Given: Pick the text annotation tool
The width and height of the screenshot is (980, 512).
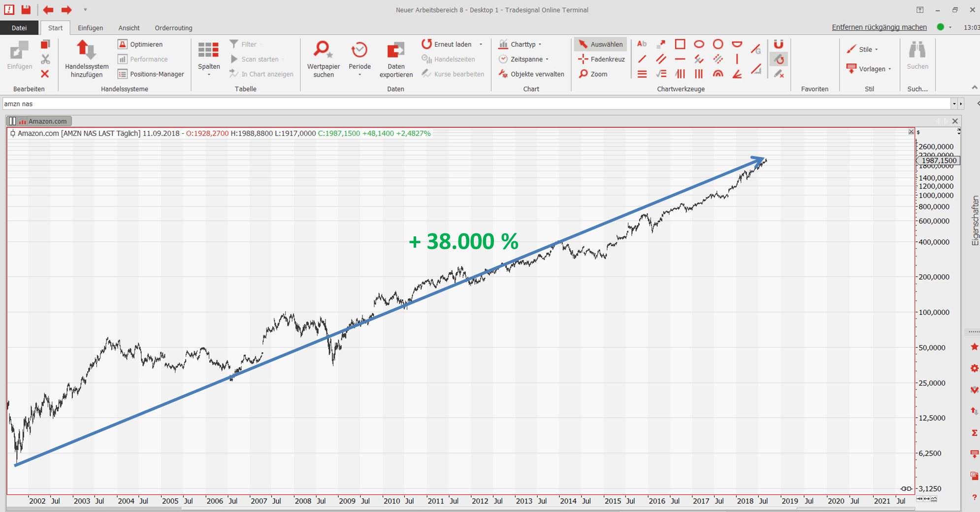Looking at the screenshot, I should point(642,44).
